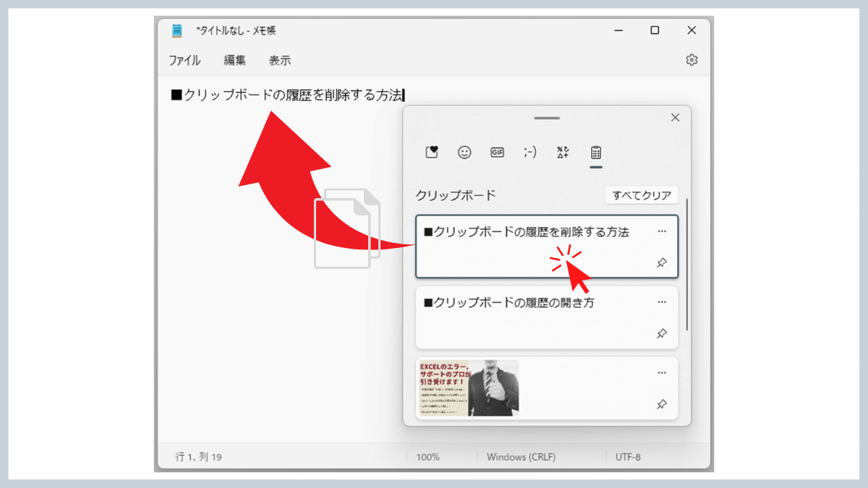Open the ファイル menu
The image size is (868, 488).
pos(184,61)
